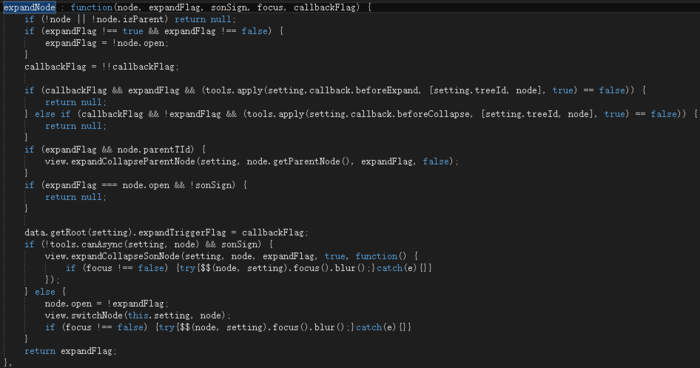Click the 'this' keyword in the switchNode call
This screenshot has width=700, height=368.
[x=137, y=316]
